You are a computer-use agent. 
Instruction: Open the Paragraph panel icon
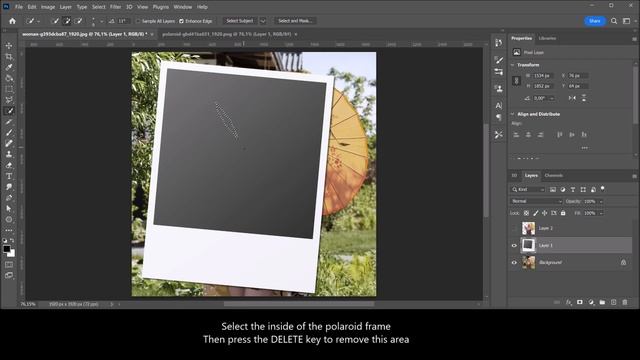tap(498, 118)
